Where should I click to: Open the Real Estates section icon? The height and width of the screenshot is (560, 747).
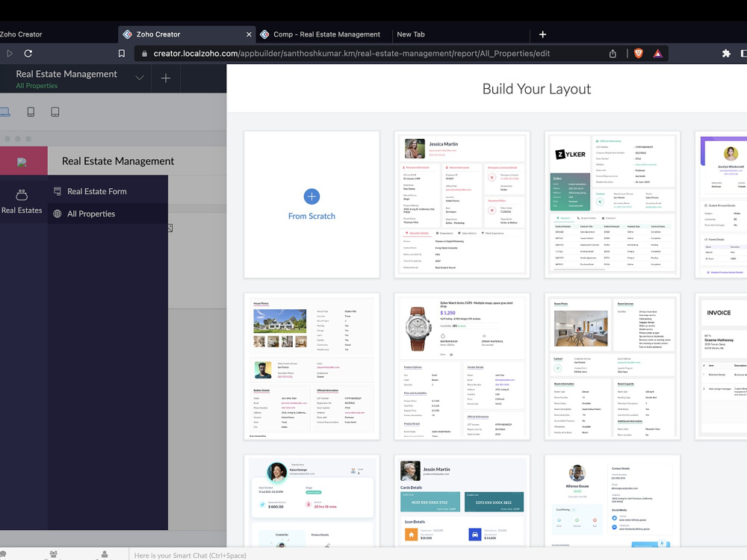coord(22,195)
